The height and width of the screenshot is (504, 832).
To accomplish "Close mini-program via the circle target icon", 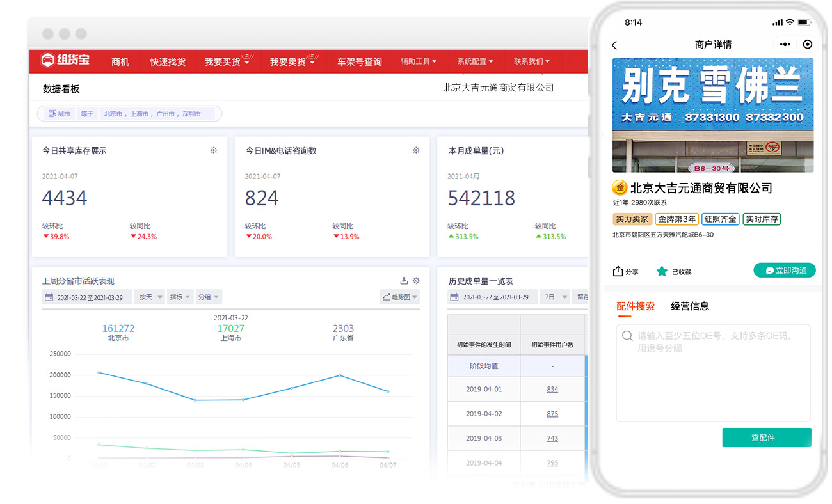I will pos(808,44).
